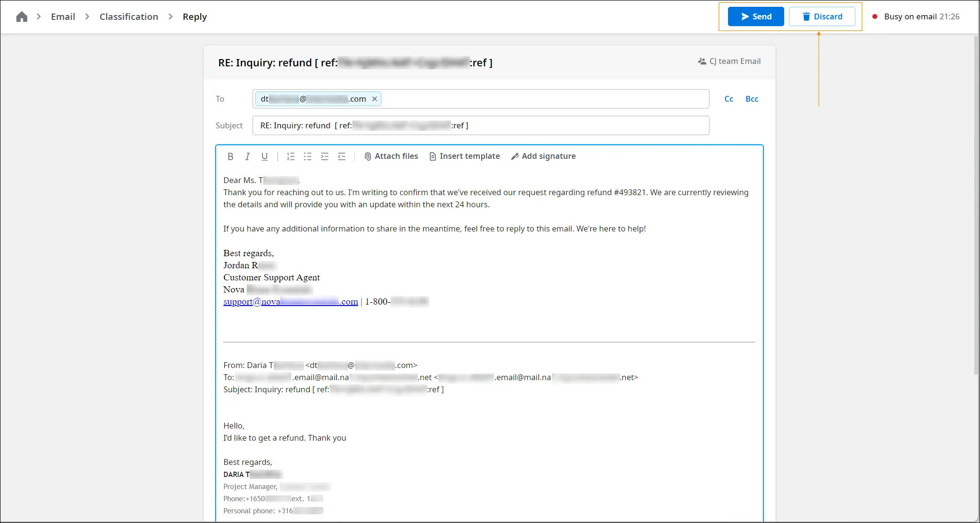Image resolution: width=980 pixels, height=523 pixels.
Task: Click the CJ team Email label
Action: point(729,62)
